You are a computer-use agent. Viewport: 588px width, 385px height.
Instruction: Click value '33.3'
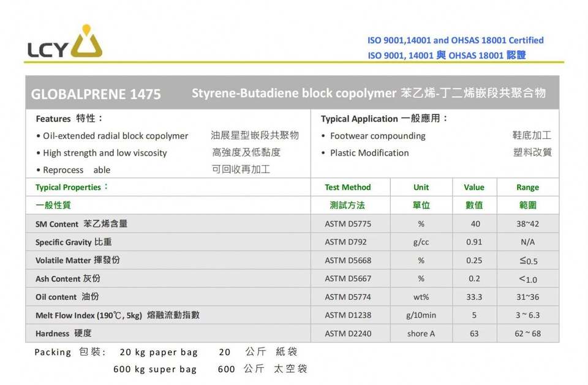pyautogui.click(x=474, y=297)
